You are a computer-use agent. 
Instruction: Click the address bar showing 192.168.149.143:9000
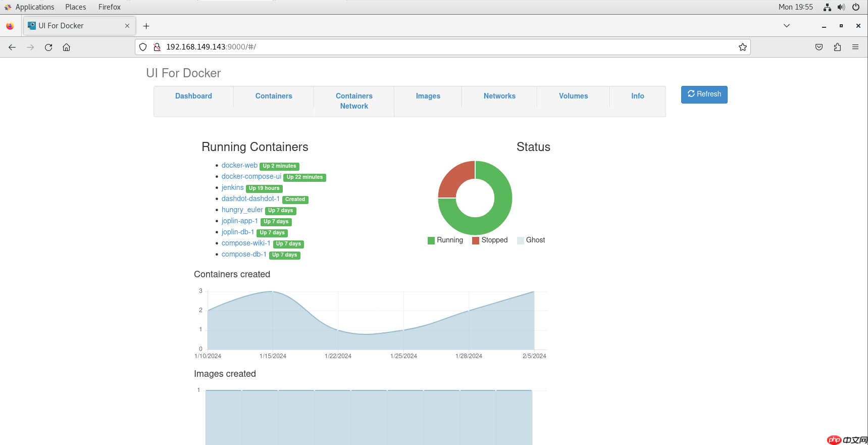[443, 47]
